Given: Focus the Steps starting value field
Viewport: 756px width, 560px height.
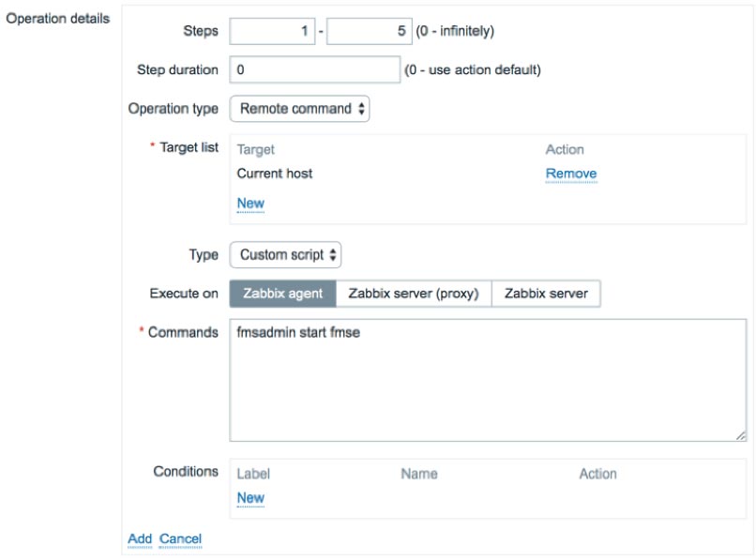Looking at the screenshot, I should tap(272, 31).
